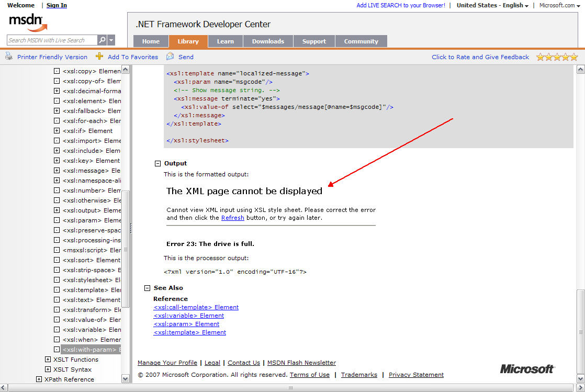Image resolution: width=585 pixels, height=392 pixels.
Task: Collapse the Output section
Action: point(157,163)
